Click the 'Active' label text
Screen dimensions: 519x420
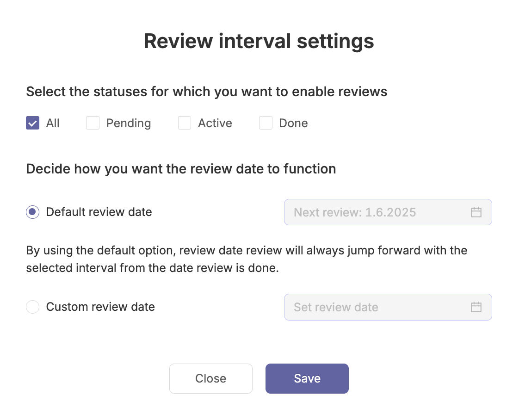(215, 123)
